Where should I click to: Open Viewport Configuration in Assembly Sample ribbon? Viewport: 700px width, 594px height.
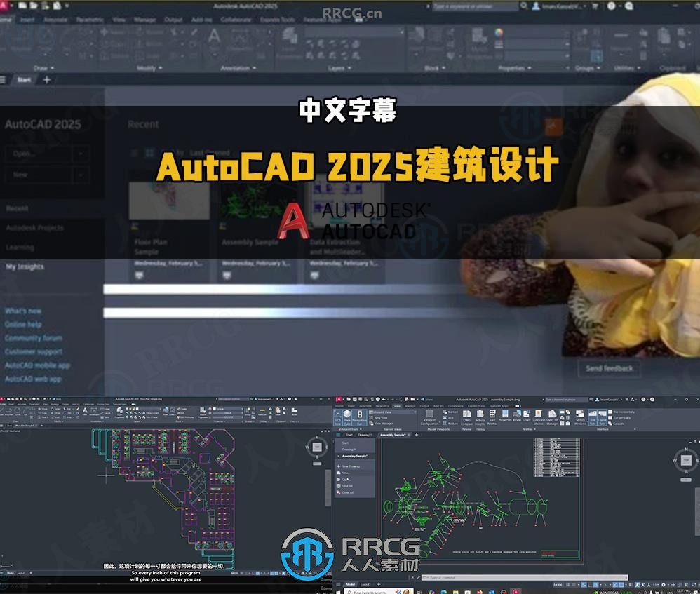click(429, 418)
